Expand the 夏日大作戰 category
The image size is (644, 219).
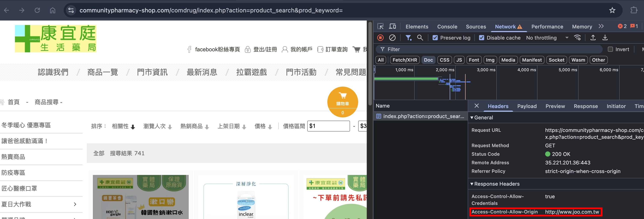[x=75, y=204]
